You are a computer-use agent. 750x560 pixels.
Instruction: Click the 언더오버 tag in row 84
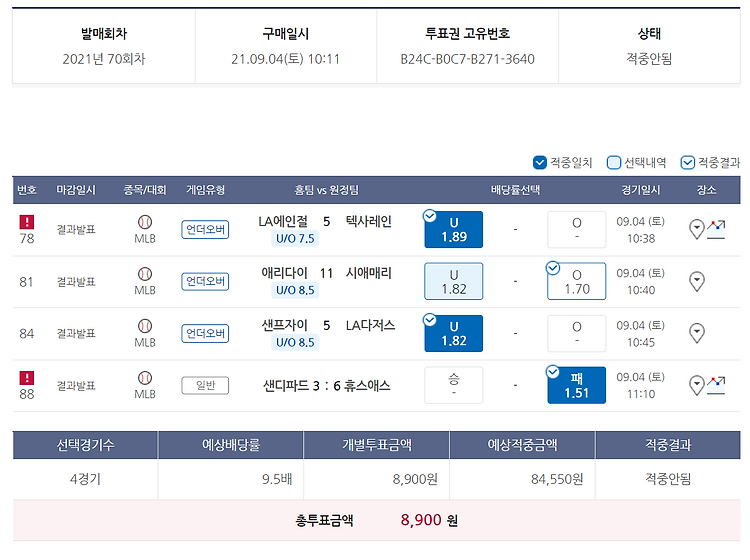click(x=205, y=333)
